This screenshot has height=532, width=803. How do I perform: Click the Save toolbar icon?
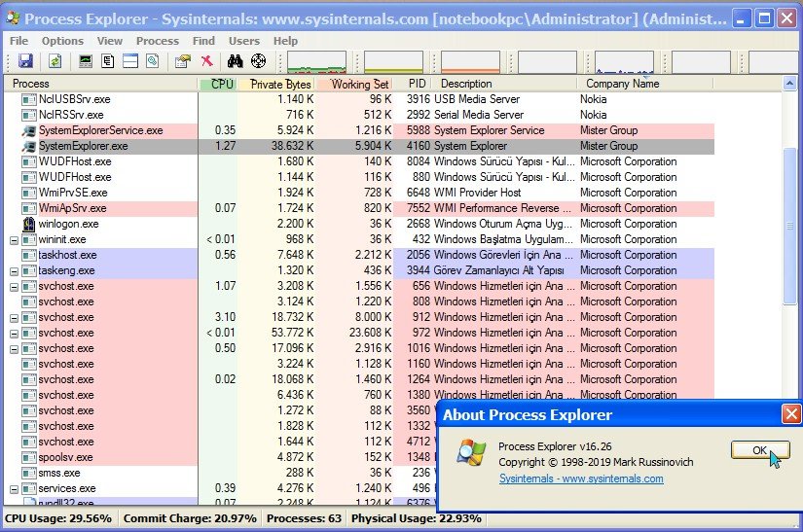25,61
